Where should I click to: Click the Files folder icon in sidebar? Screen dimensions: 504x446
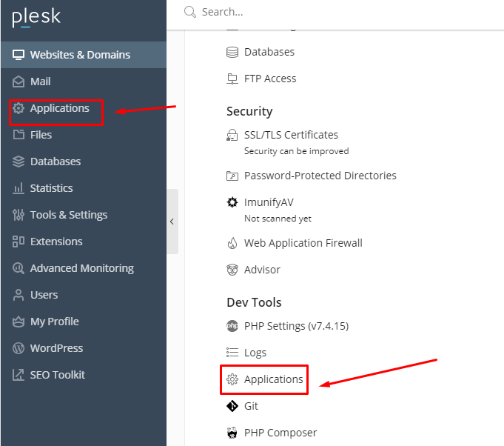click(x=19, y=135)
